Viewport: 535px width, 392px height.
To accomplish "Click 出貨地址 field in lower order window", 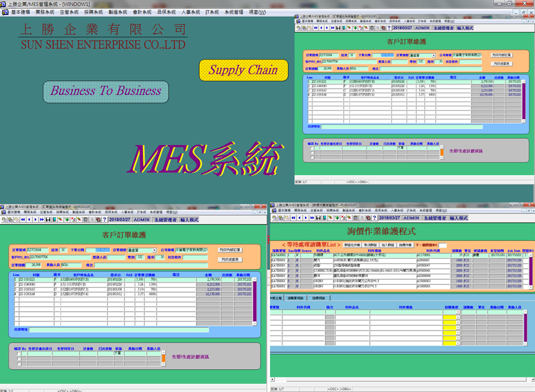I will click(x=119, y=330).
